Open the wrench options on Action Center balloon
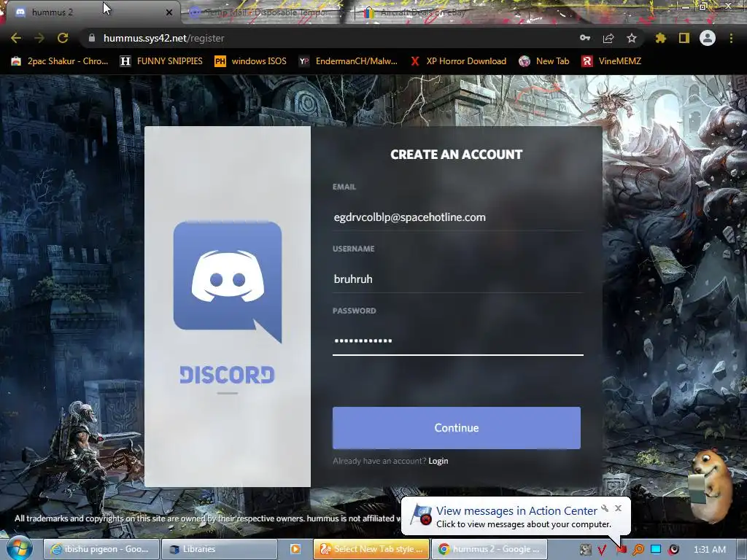Screen dimensions: 747x560 point(605,508)
